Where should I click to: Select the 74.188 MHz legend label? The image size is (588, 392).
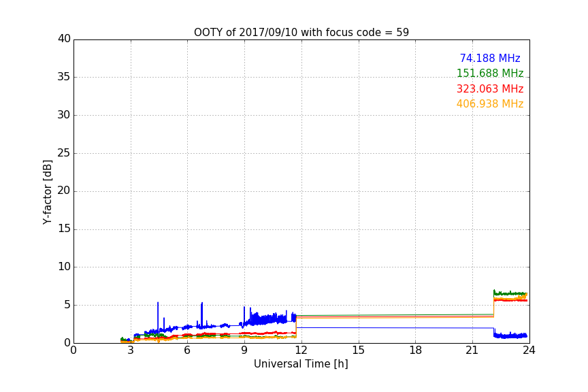click(x=490, y=58)
